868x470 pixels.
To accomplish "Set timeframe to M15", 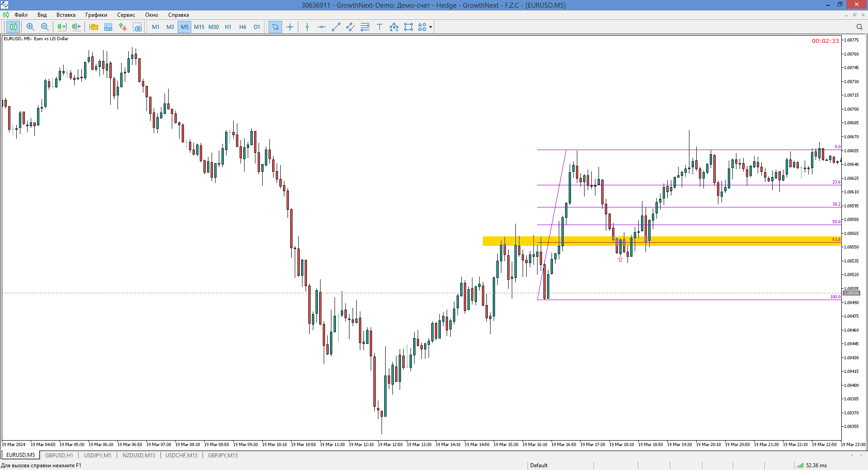I will 199,27.
